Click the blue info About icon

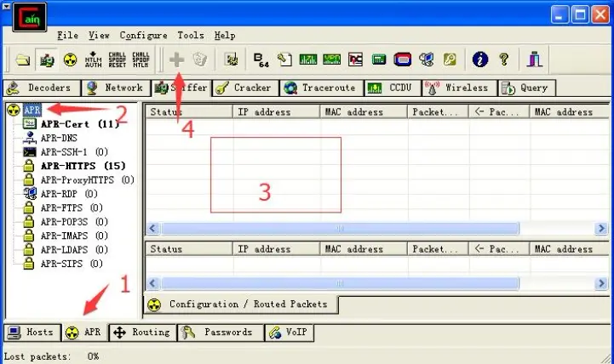(x=480, y=60)
